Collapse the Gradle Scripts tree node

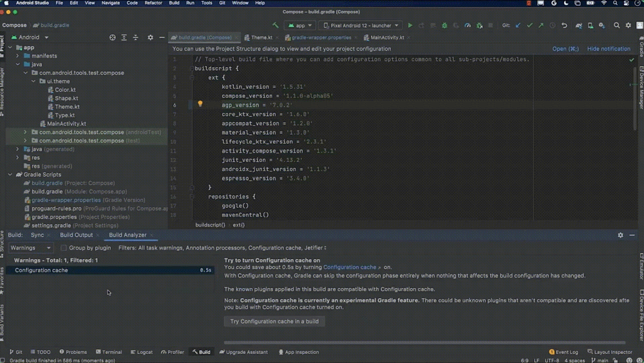[10, 175]
